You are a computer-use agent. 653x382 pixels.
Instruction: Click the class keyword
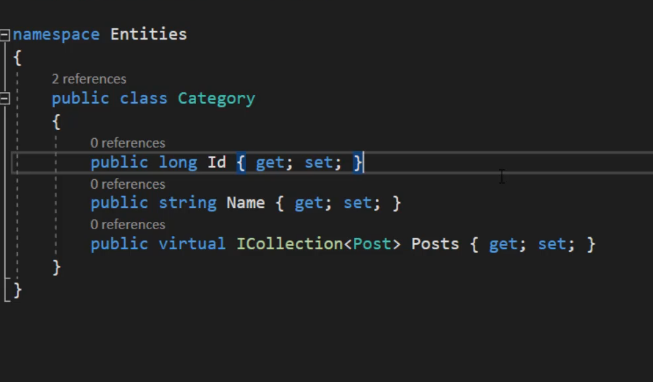point(144,99)
